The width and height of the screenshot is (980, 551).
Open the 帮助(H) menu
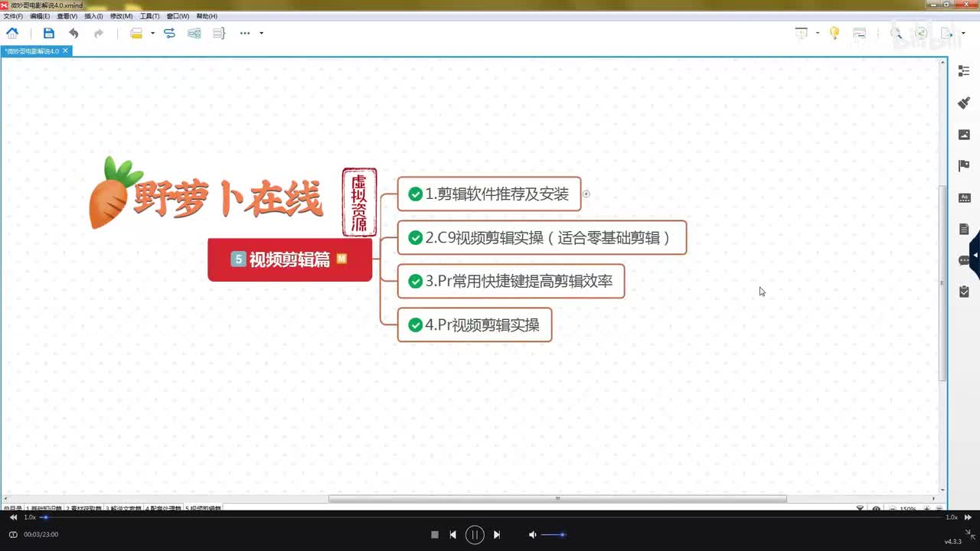(207, 16)
